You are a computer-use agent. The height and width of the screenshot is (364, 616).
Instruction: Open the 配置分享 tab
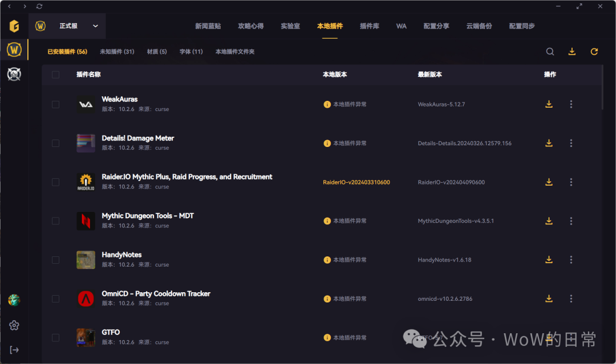[436, 26]
